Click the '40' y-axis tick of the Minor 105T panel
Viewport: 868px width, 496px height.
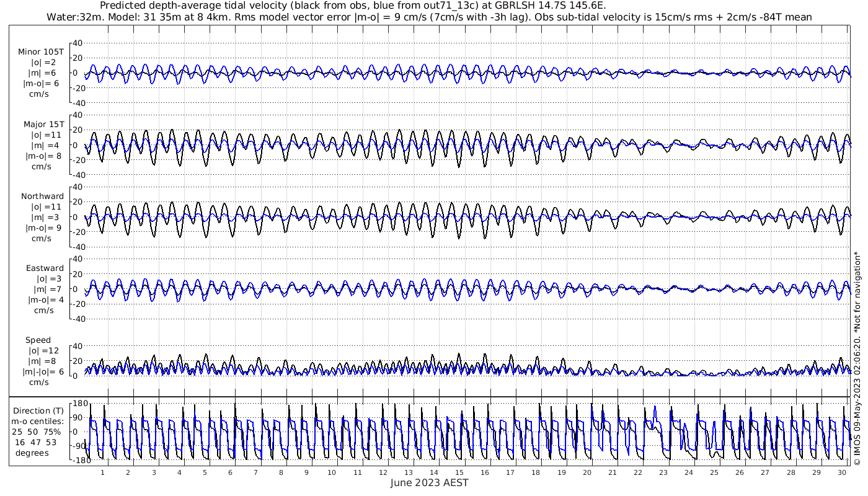point(77,43)
